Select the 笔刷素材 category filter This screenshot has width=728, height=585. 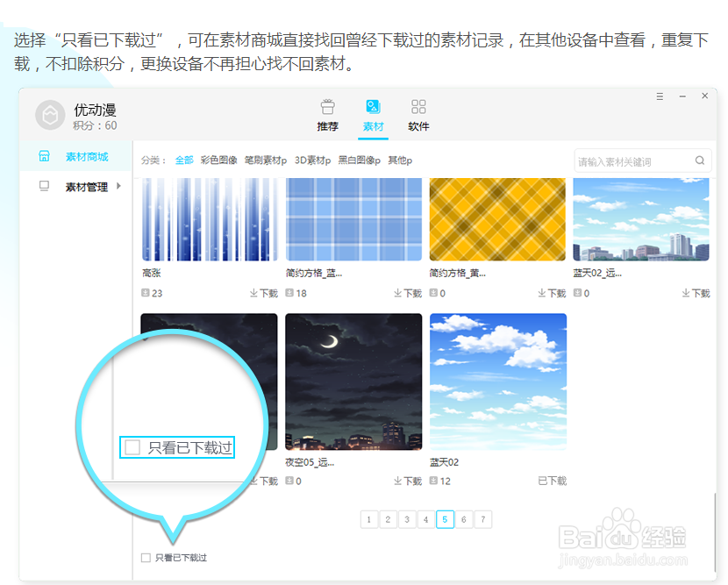click(x=266, y=161)
